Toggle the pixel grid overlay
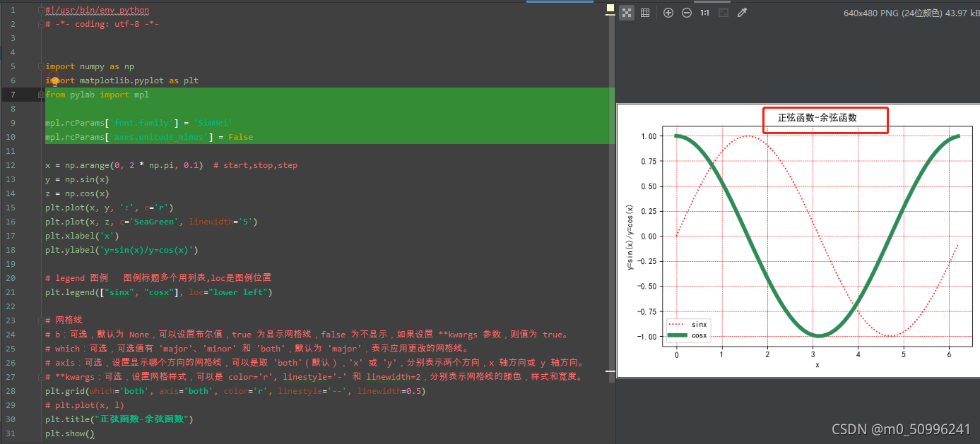 pyautogui.click(x=645, y=12)
